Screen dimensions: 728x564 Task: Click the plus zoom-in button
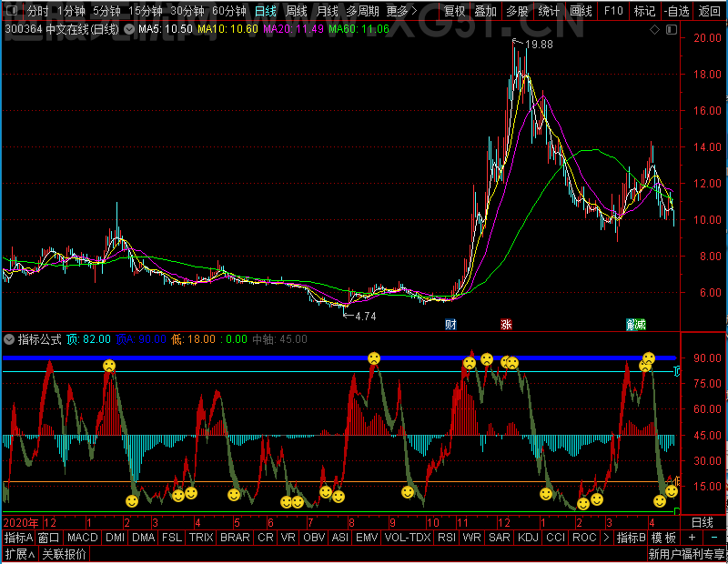[x=692, y=538]
